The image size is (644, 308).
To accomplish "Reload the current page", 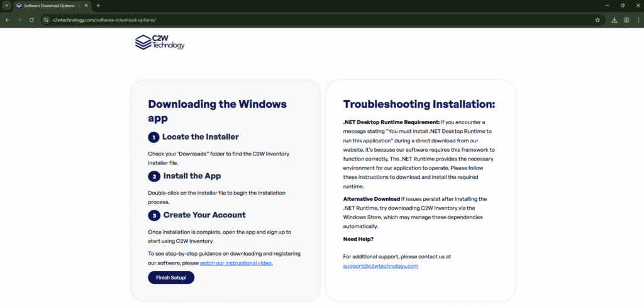I will coord(31,20).
